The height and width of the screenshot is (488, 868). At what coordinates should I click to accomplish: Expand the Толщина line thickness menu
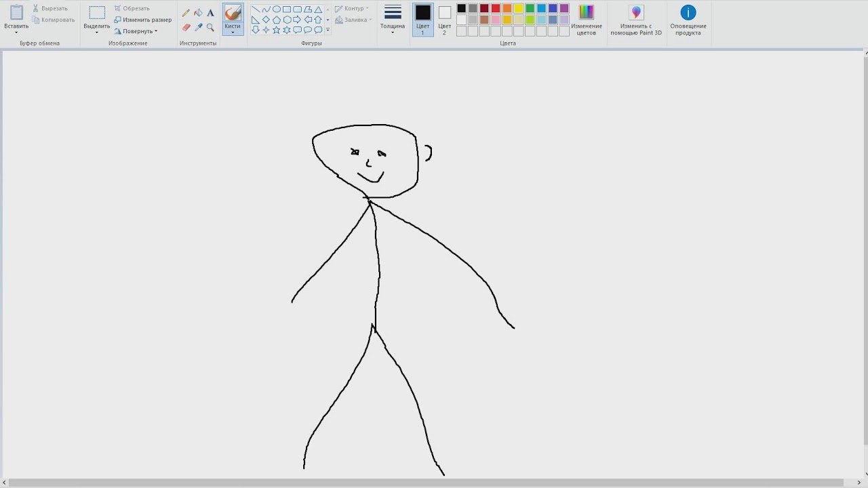coord(393,20)
